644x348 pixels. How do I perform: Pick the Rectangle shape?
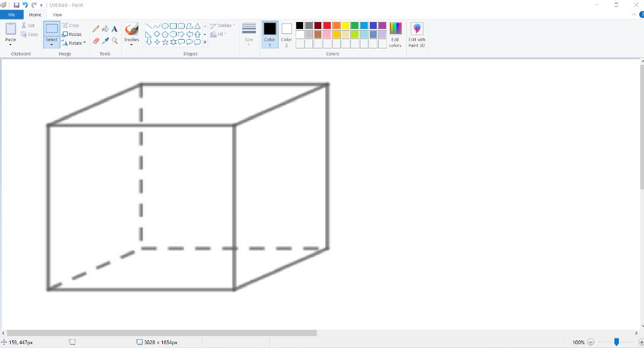[173, 26]
